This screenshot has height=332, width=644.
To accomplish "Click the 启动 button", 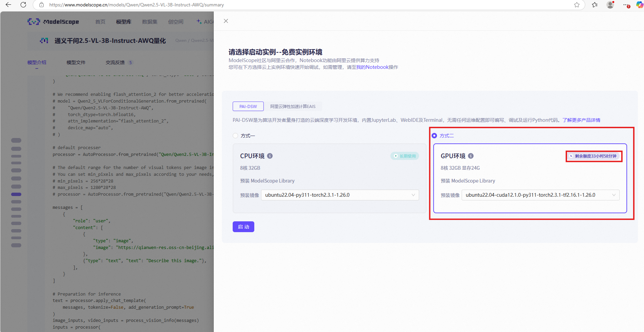I will coord(243,227).
